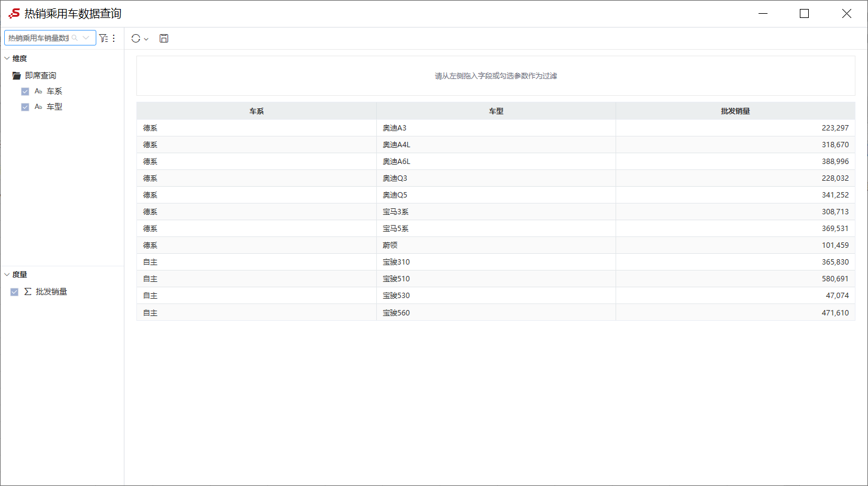
Task: Click the magnifier icon in the dataset search box
Action: click(x=75, y=38)
